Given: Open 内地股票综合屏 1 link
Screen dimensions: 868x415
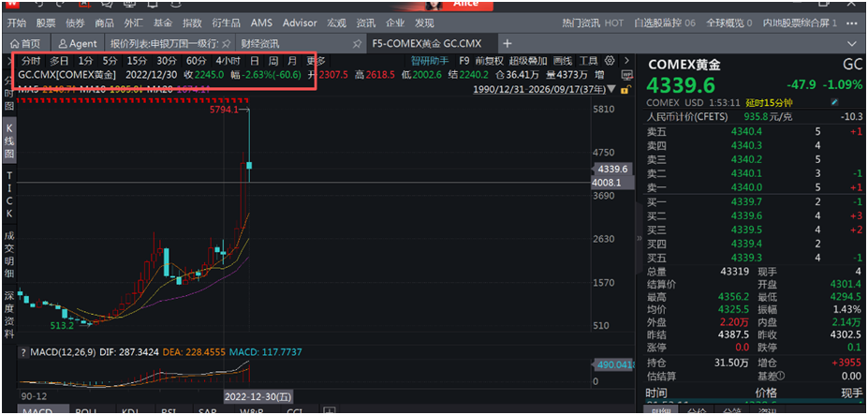Looking at the screenshot, I should [x=800, y=23].
